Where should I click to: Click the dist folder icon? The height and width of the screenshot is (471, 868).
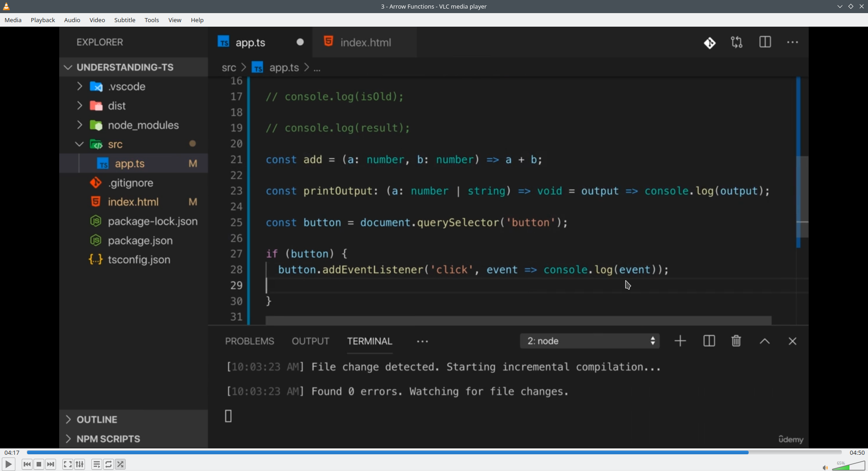(x=96, y=106)
